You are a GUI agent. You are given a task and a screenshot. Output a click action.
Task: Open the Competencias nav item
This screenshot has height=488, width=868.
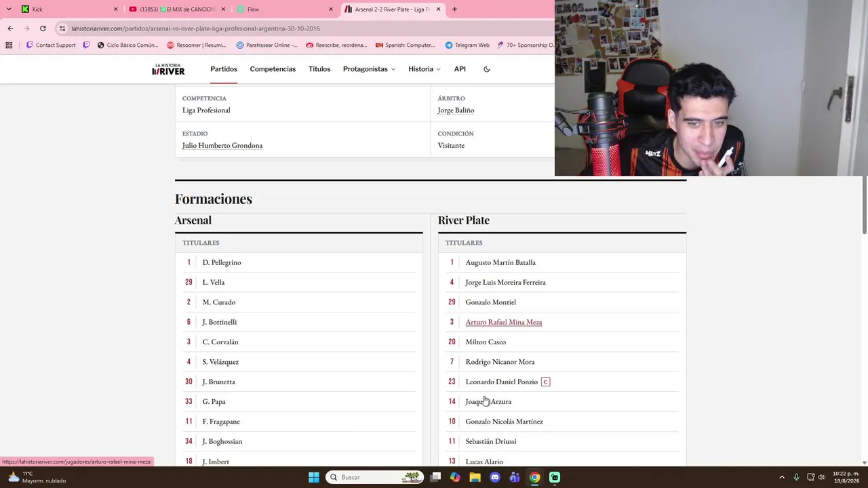(273, 69)
